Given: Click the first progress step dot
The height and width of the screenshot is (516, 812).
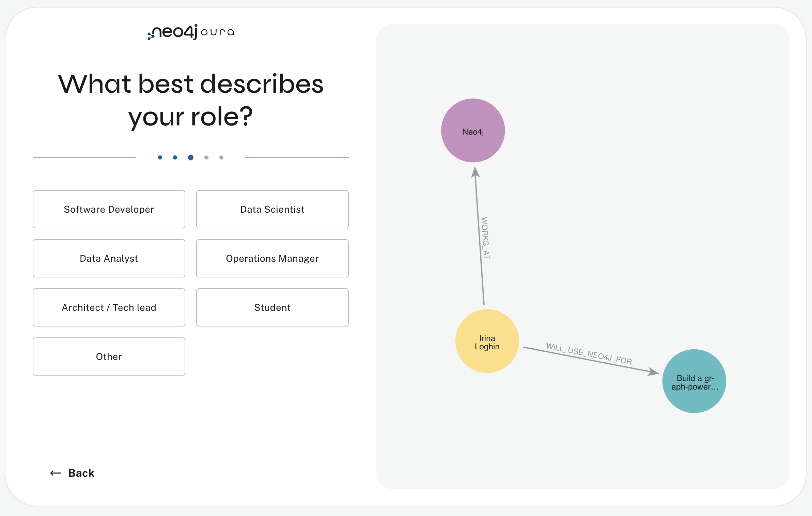Looking at the screenshot, I should tap(160, 157).
